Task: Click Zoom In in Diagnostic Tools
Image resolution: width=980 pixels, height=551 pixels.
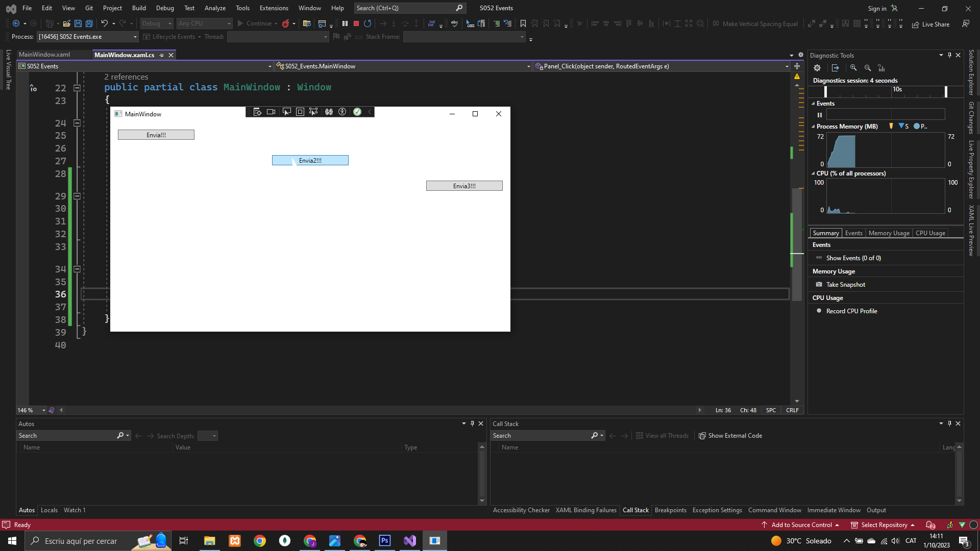Action: pos(853,68)
